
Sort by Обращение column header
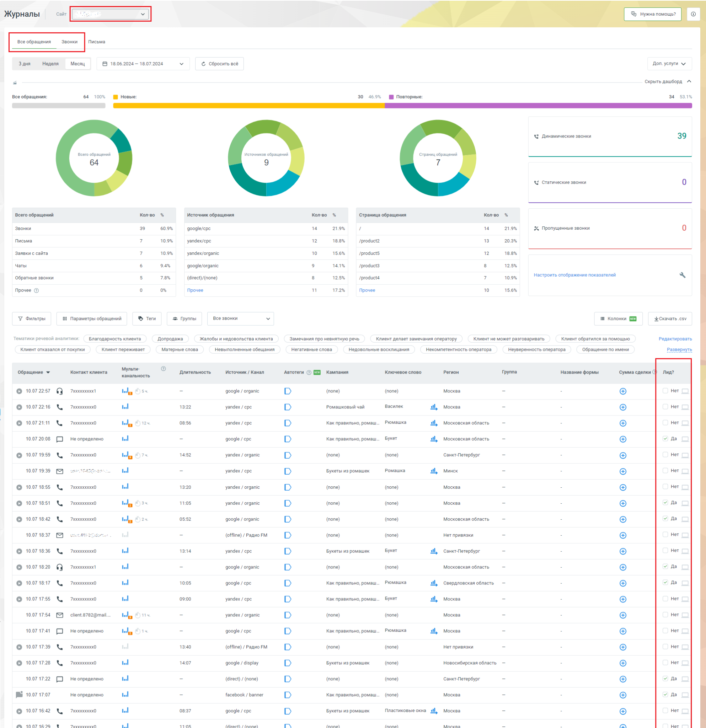pyautogui.click(x=33, y=373)
